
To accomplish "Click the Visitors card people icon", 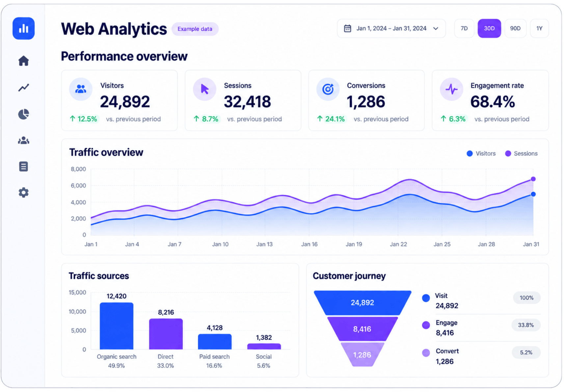I will coord(81,89).
